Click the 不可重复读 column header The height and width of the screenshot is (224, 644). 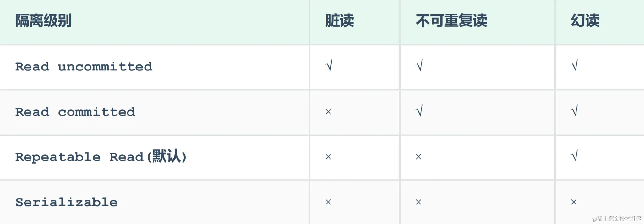coord(451,21)
